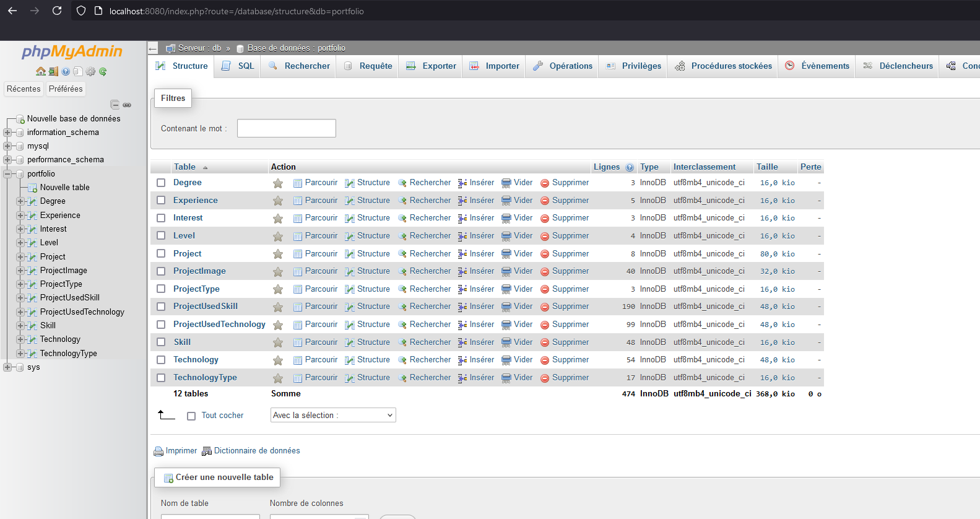This screenshot has width=980, height=519.
Task: Click Parcourir icon for Experience row
Action: (298, 201)
